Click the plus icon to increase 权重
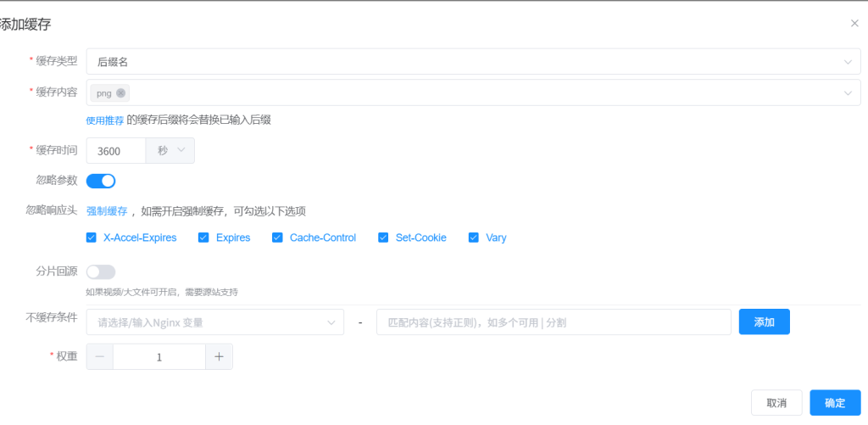868x425 pixels. [219, 357]
